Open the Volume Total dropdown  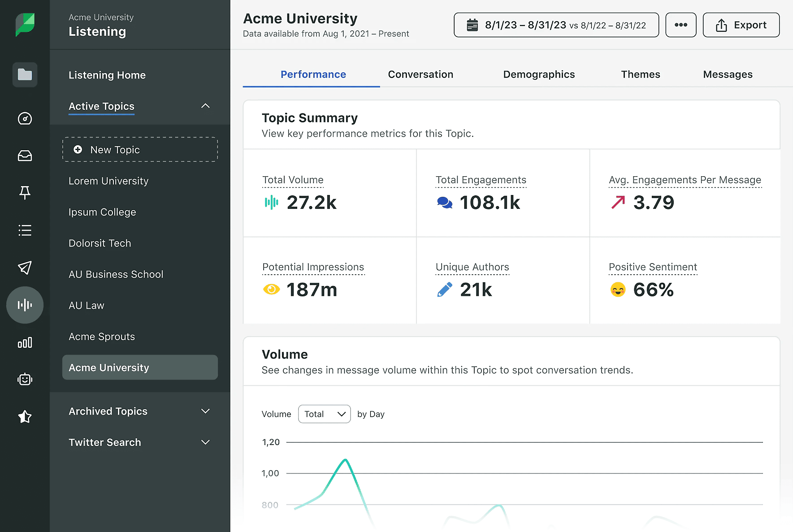tap(324, 414)
